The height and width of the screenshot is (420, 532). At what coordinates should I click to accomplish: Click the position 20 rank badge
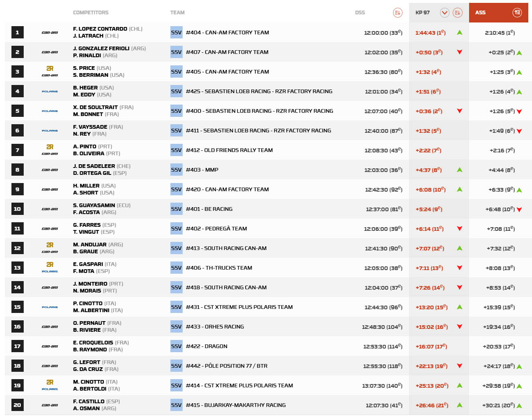point(17,405)
